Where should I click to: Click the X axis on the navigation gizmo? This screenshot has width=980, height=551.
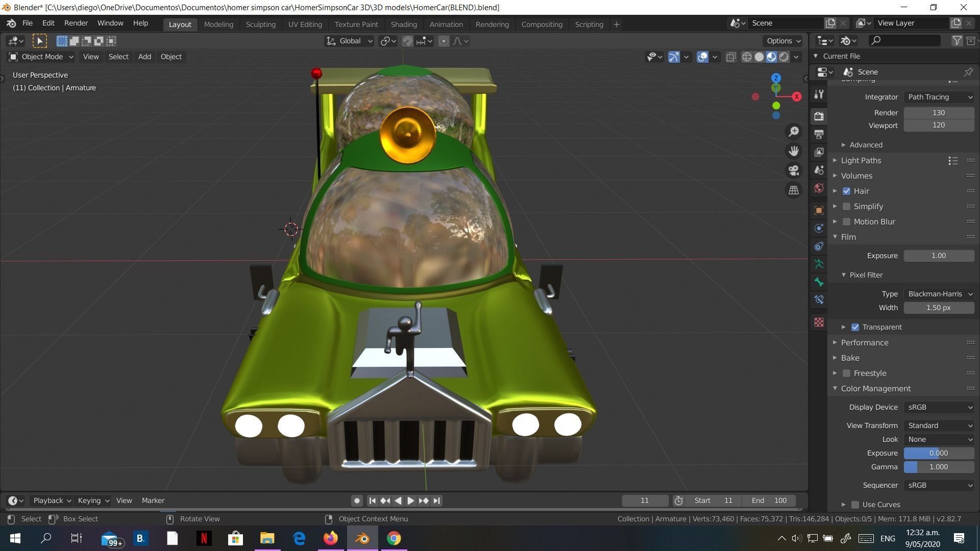pyautogui.click(x=796, y=96)
